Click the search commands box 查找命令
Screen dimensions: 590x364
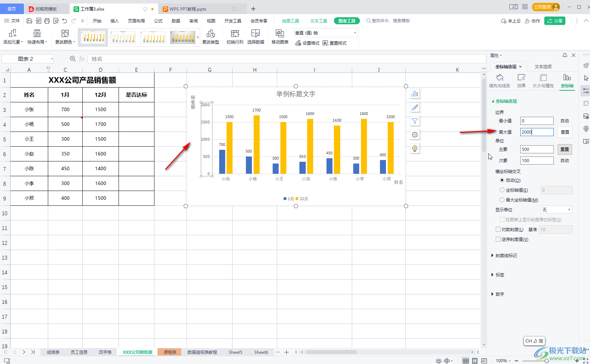pyautogui.click(x=388, y=21)
